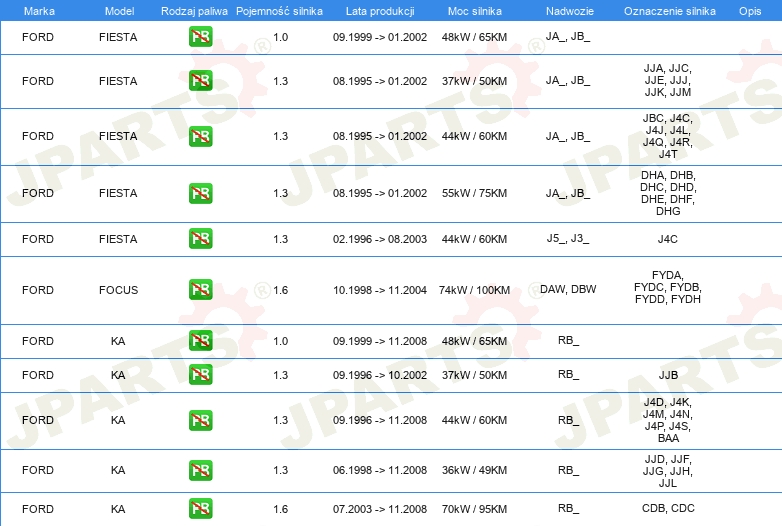Image resolution: width=782 pixels, height=526 pixels.
Task: Select the '55kW / 75KM' power cell
Action: (474, 193)
